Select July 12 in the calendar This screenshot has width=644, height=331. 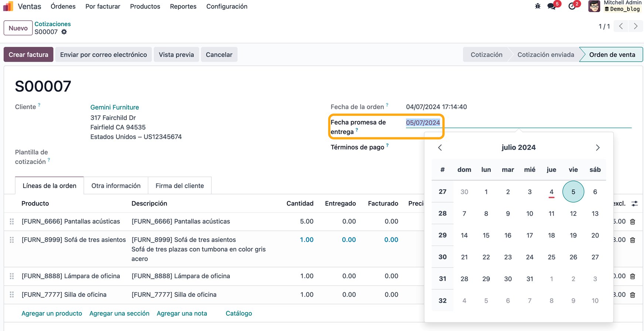[573, 213]
